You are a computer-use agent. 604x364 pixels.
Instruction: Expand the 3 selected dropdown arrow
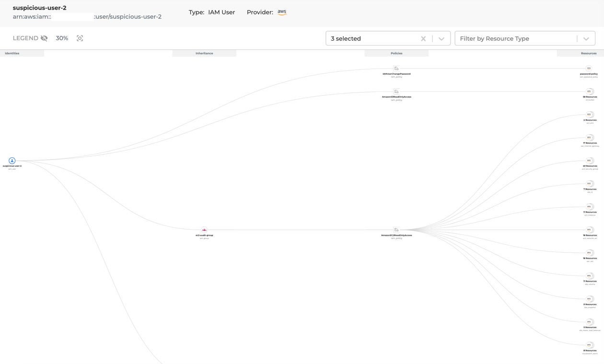(x=441, y=39)
